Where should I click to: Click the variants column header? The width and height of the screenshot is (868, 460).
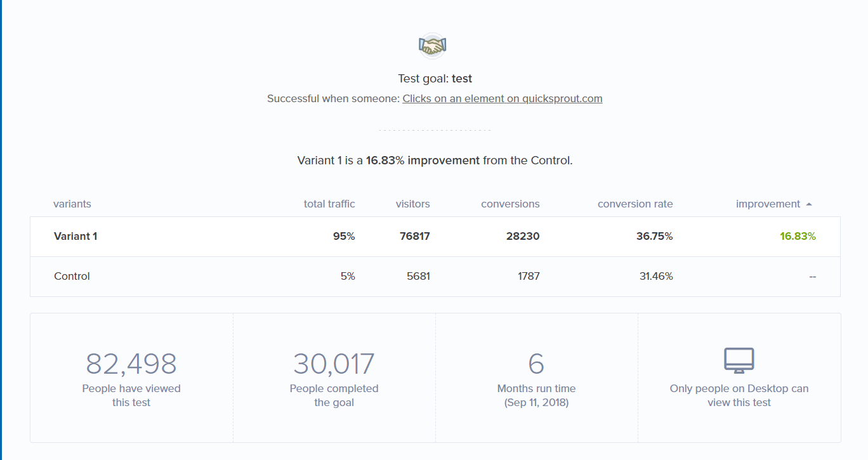(x=72, y=204)
